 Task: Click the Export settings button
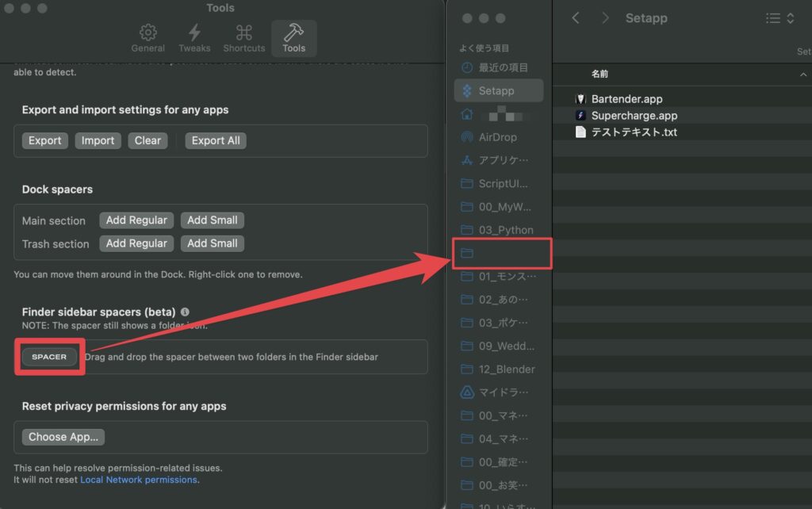(x=45, y=140)
